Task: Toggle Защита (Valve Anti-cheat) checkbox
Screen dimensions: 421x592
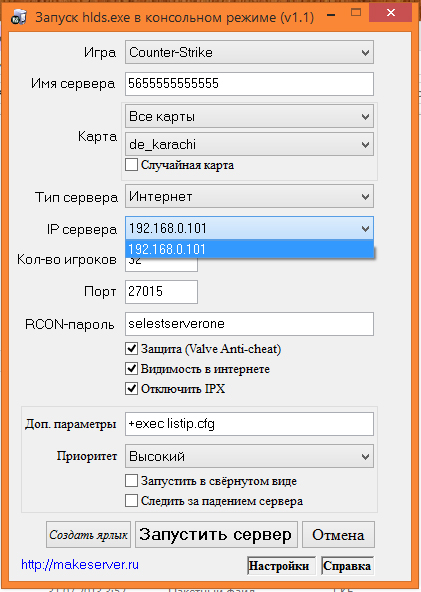Action: tap(131, 348)
